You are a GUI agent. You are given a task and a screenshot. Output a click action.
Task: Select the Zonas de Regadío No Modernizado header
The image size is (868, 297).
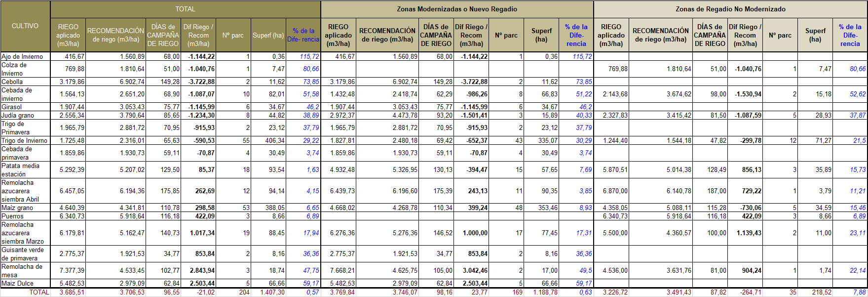(730, 9)
